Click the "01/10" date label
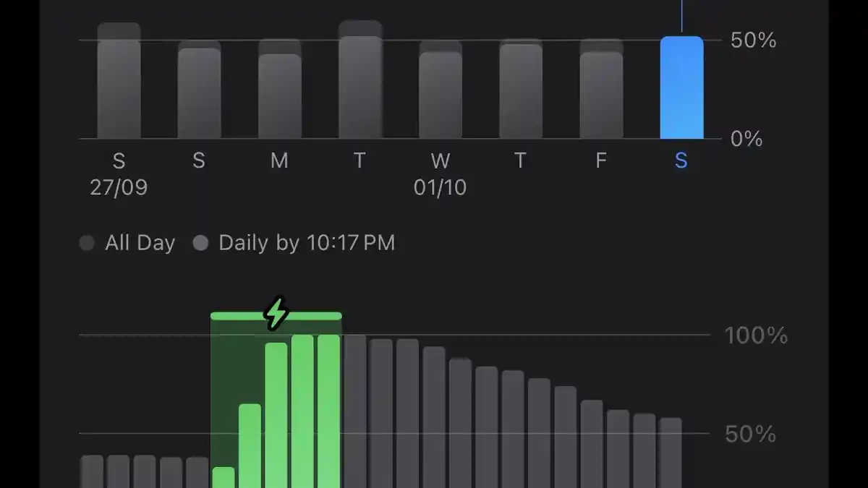The width and height of the screenshot is (868, 488). coord(440,188)
